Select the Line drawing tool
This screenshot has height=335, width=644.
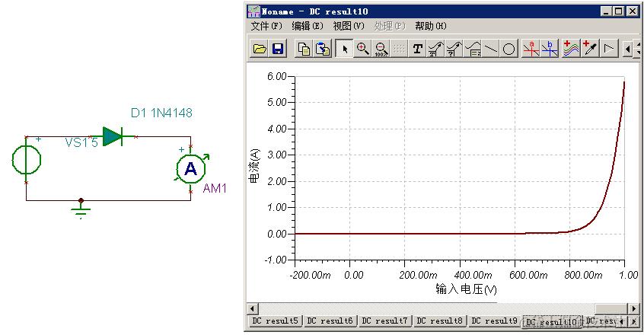[x=491, y=49]
